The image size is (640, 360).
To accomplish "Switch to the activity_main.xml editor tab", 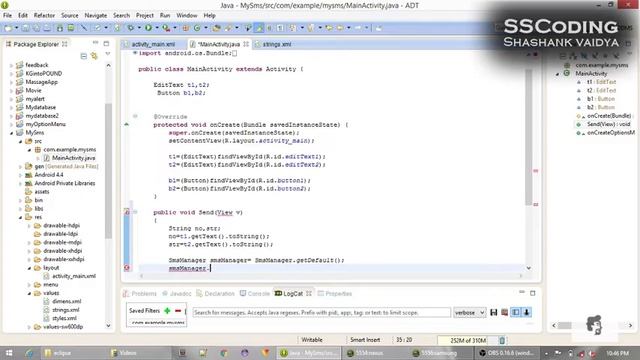I will [x=153, y=44].
